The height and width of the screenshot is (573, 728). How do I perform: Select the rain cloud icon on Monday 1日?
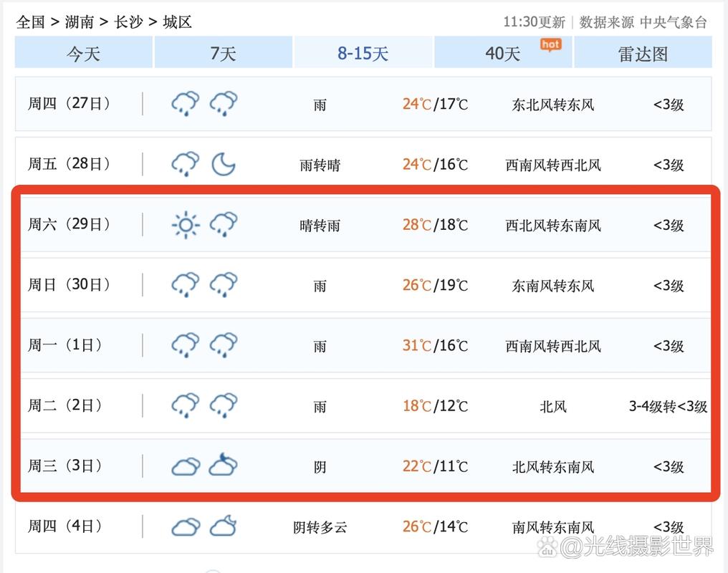185,345
